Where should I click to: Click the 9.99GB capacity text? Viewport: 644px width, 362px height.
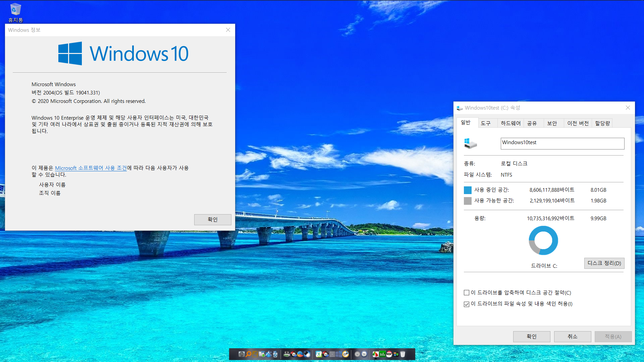click(598, 218)
